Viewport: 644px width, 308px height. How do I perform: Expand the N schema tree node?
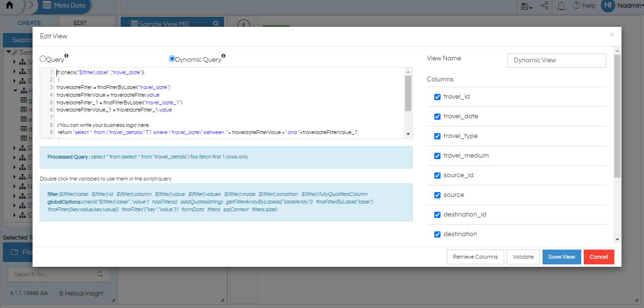pos(15,186)
